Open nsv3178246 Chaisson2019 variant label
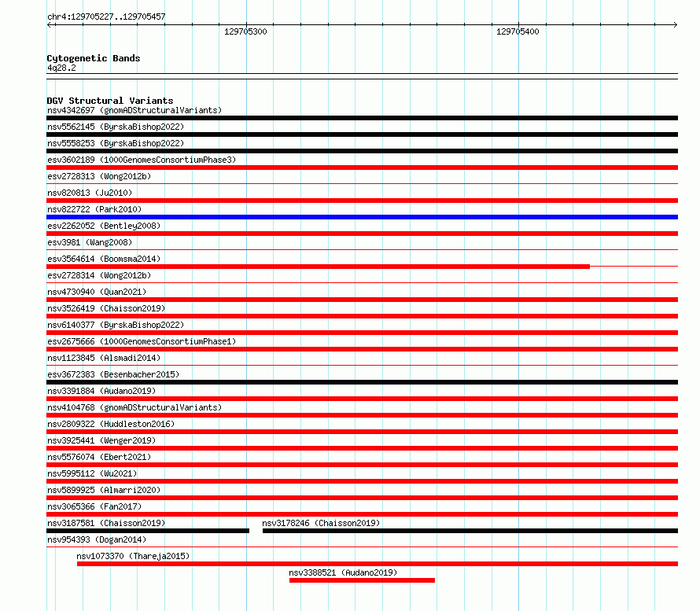Image resolution: width=700 pixels, height=611 pixels. tap(321, 523)
